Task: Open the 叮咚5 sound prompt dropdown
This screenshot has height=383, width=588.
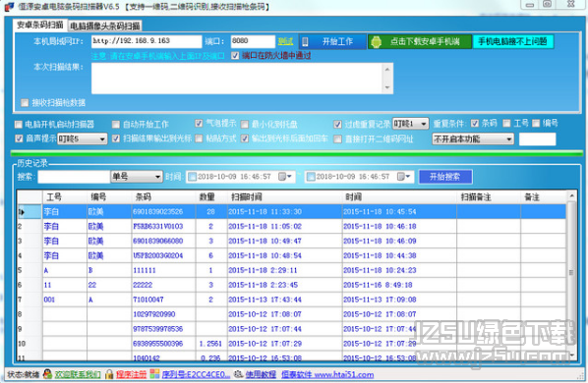Action: click(x=83, y=138)
